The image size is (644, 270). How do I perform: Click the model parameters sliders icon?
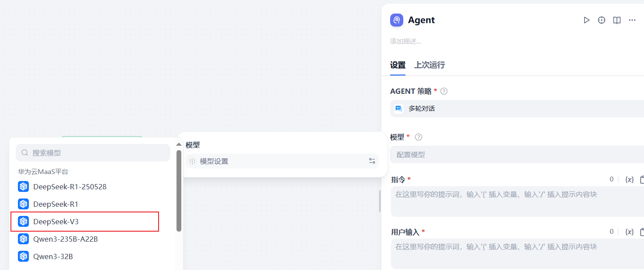[x=372, y=161]
